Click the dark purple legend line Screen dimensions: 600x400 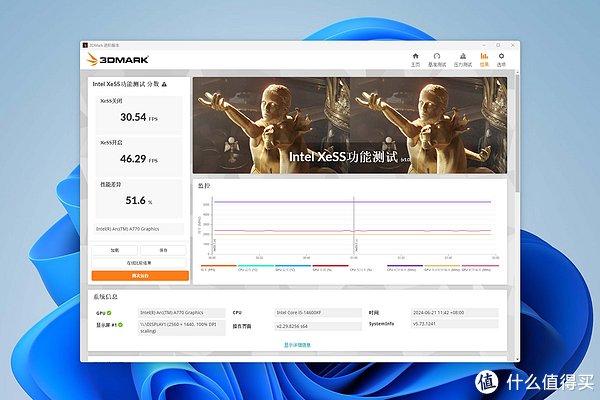(x=405, y=265)
